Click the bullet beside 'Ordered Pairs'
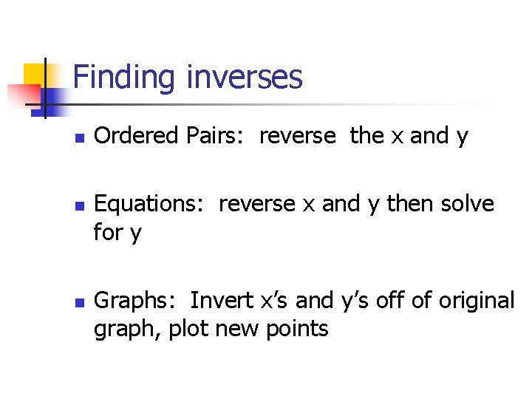This screenshot has height=399, width=532. click(x=80, y=137)
